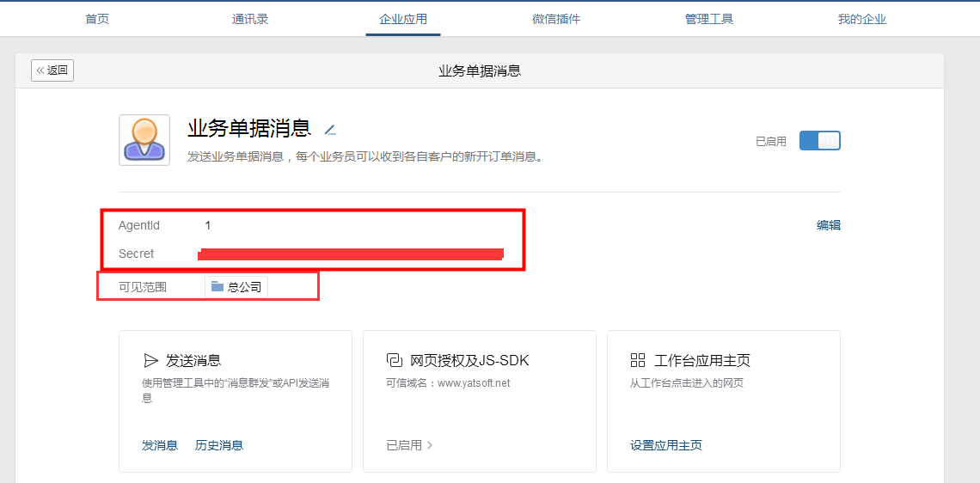This screenshot has height=483, width=980.
Task: Open the 首页 tab
Action: tap(97, 19)
